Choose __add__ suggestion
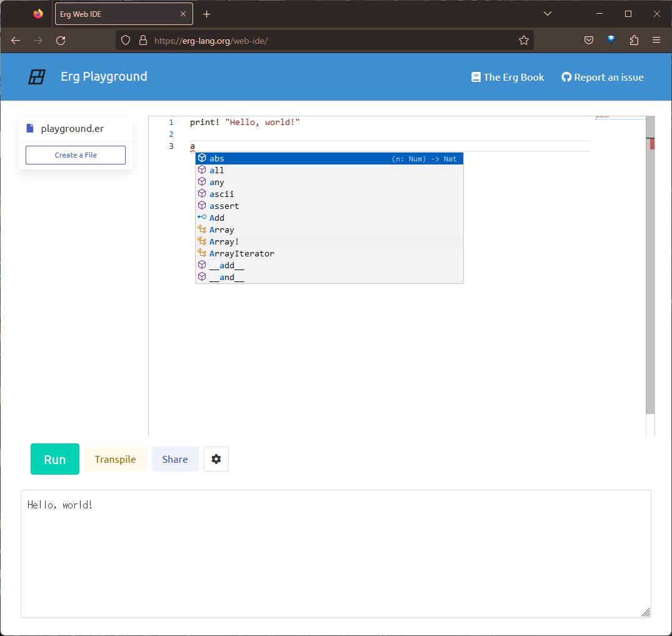672x636 pixels. pos(329,265)
